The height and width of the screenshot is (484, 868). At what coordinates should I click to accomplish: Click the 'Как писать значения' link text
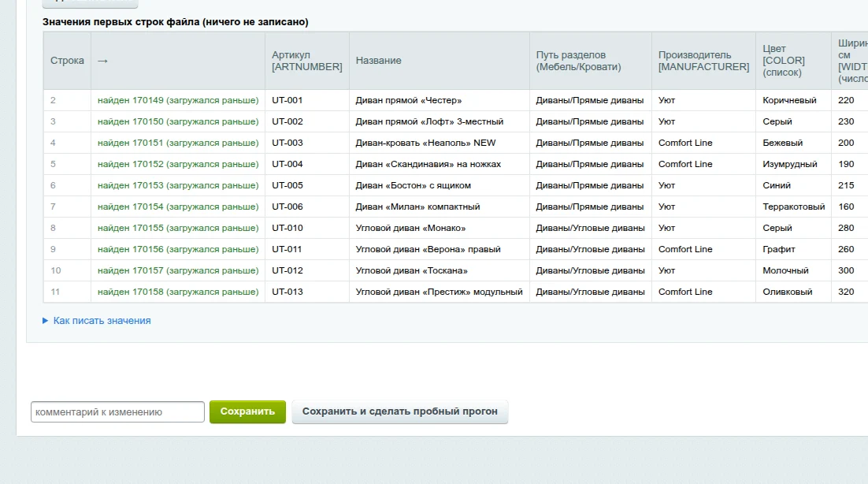pyautogui.click(x=102, y=321)
